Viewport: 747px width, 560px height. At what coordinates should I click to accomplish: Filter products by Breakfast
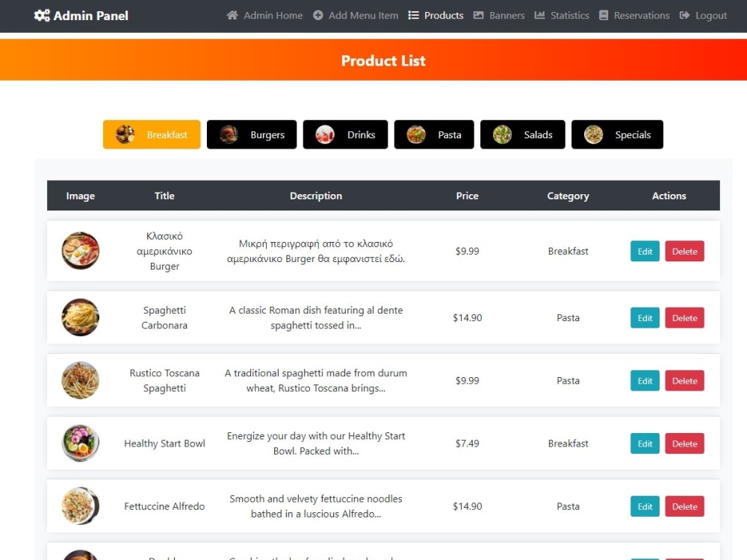[152, 134]
